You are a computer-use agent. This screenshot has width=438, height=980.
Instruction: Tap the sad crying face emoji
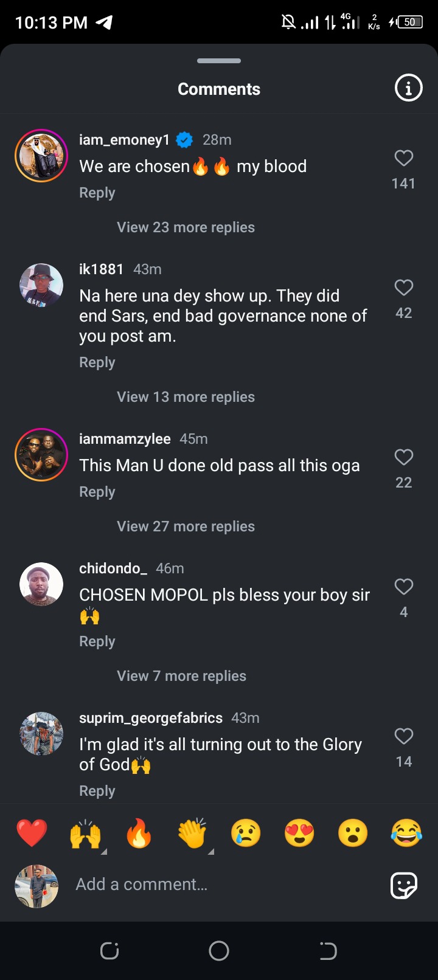click(x=246, y=833)
